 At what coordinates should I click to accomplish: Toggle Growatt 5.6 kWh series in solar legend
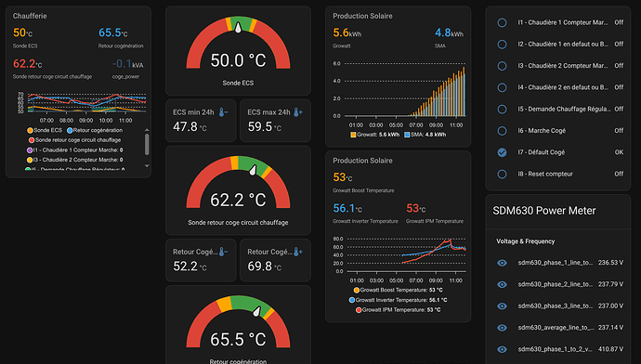[x=375, y=135]
